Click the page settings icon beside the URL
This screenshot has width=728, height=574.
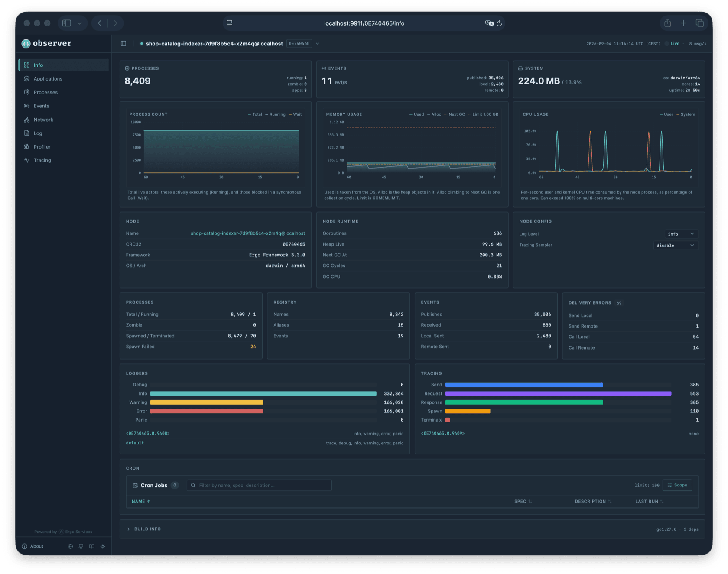pyautogui.click(x=230, y=23)
